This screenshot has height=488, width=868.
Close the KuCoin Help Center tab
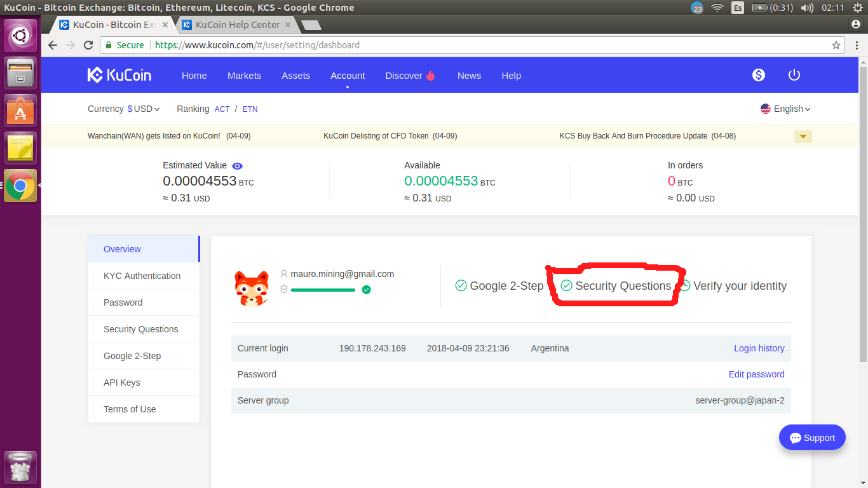click(x=287, y=25)
